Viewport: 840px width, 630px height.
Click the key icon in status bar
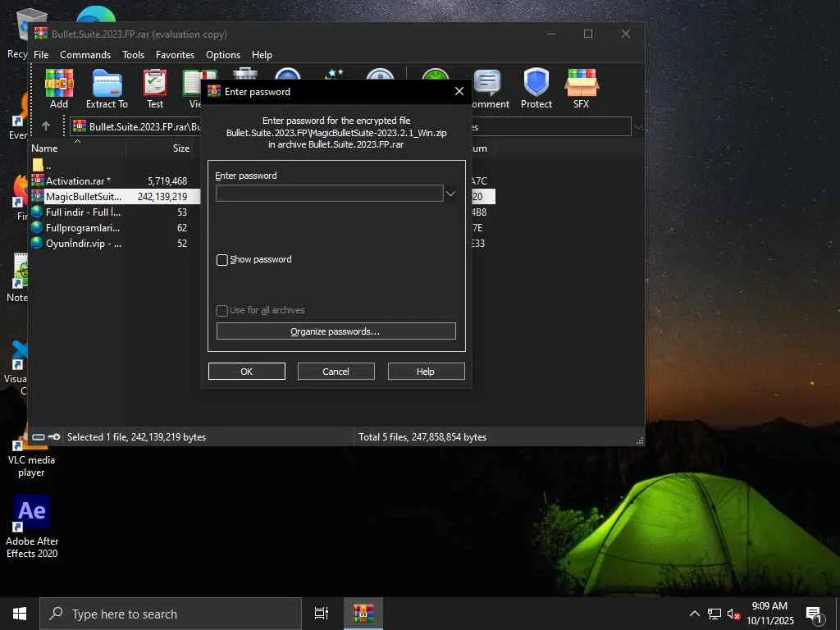pyautogui.click(x=53, y=437)
